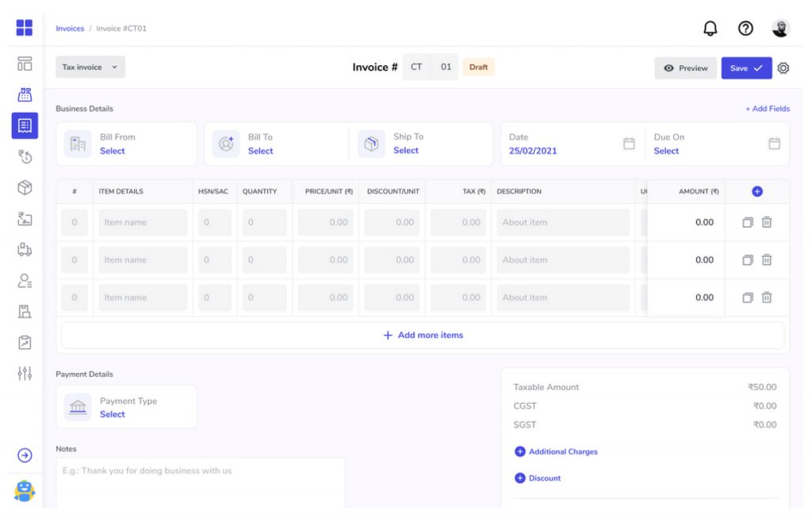Click the Notes text area
Screen dimensions: 812x518
tap(201, 483)
